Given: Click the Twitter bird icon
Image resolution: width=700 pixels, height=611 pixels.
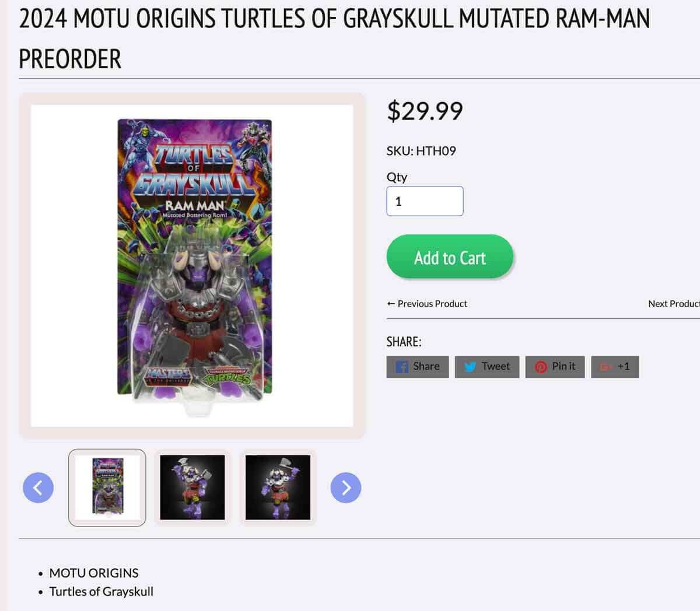Looking at the screenshot, I should pos(470,367).
